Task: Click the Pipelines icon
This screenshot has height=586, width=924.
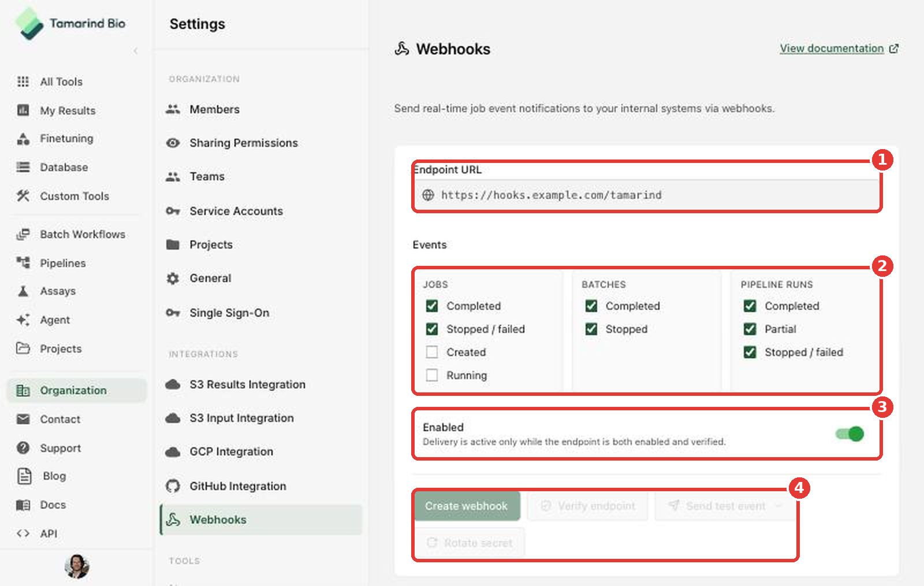Action: coord(23,262)
